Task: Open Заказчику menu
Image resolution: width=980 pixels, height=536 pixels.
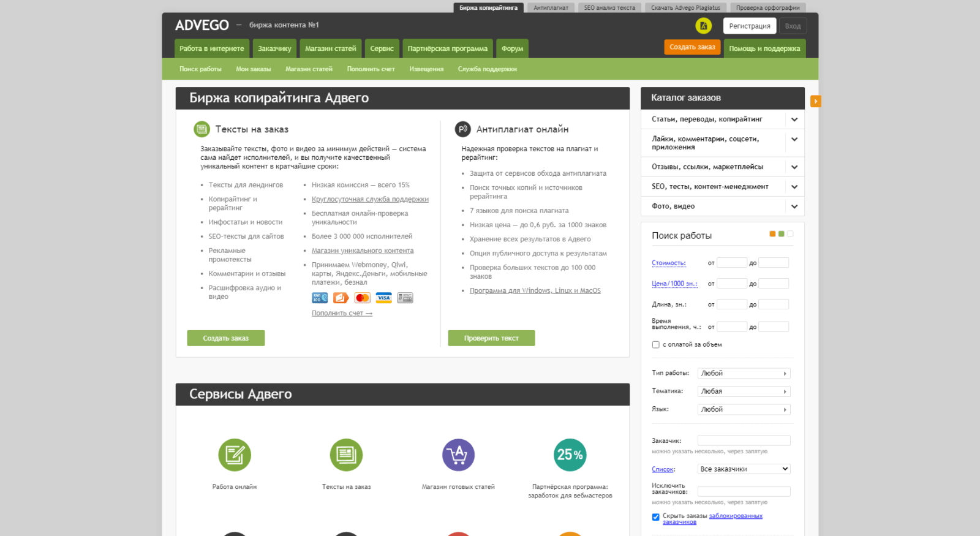Action: click(x=274, y=48)
